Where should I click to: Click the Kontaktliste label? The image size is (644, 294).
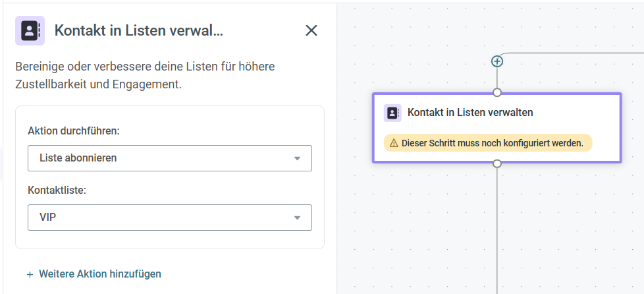click(x=57, y=190)
